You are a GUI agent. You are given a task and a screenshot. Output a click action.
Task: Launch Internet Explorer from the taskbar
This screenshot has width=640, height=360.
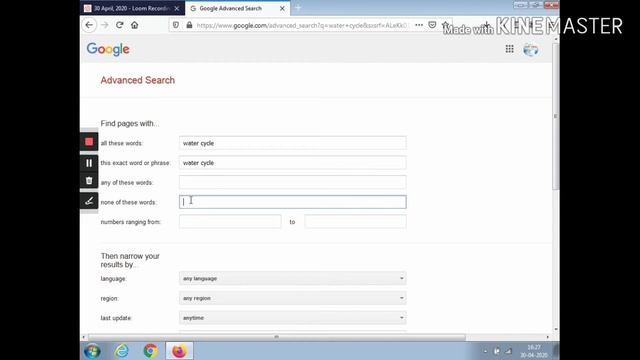[x=122, y=351]
